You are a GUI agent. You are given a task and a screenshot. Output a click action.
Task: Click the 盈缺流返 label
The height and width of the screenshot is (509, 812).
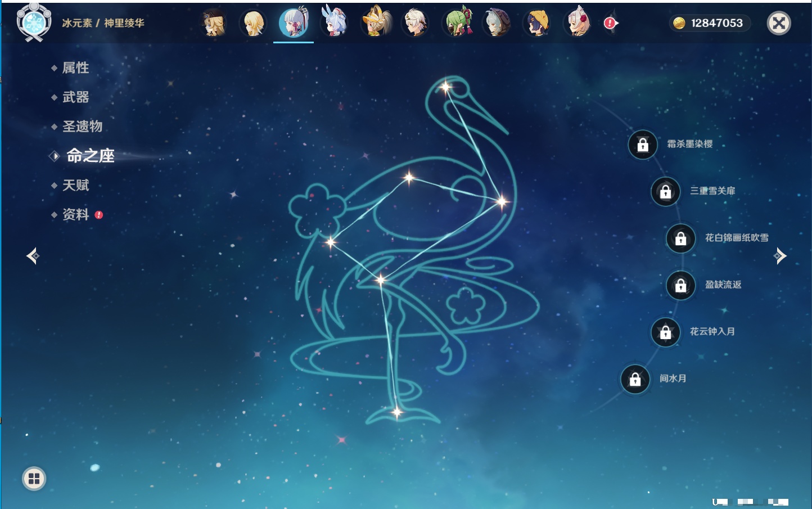(x=723, y=285)
